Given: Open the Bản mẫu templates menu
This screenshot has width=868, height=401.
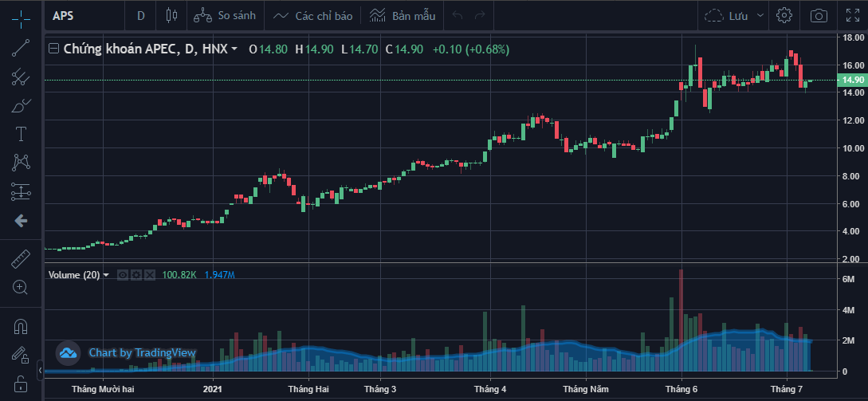Looking at the screenshot, I should point(403,15).
